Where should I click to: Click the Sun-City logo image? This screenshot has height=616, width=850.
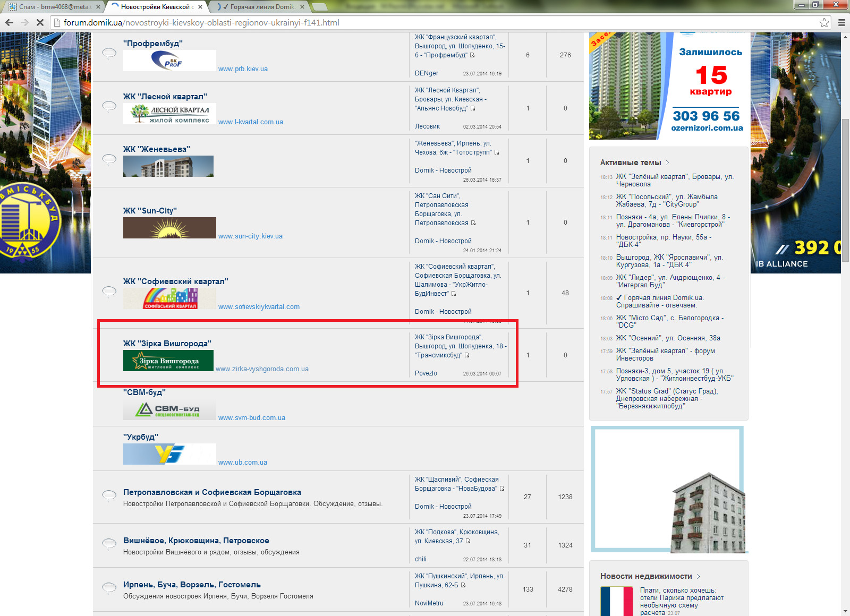point(169,228)
